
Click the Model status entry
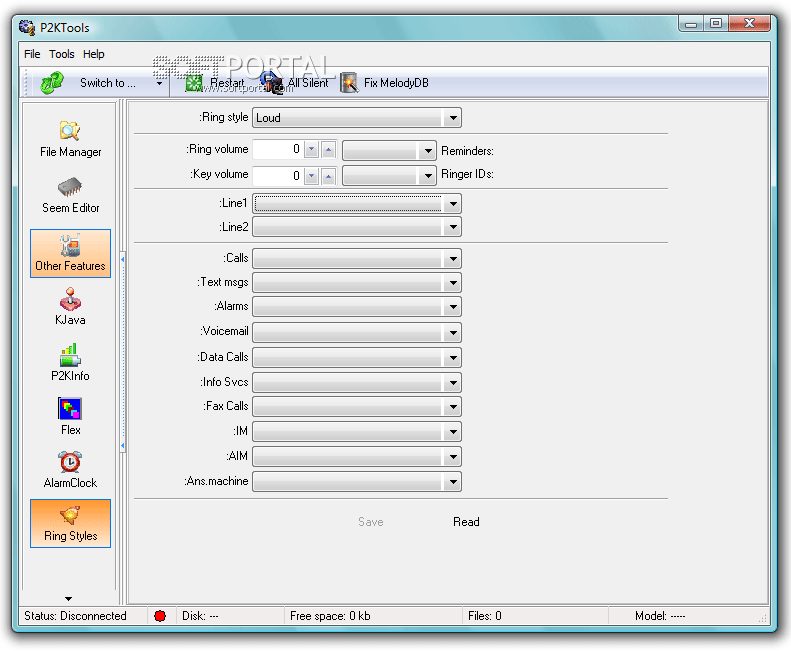(x=660, y=616)
